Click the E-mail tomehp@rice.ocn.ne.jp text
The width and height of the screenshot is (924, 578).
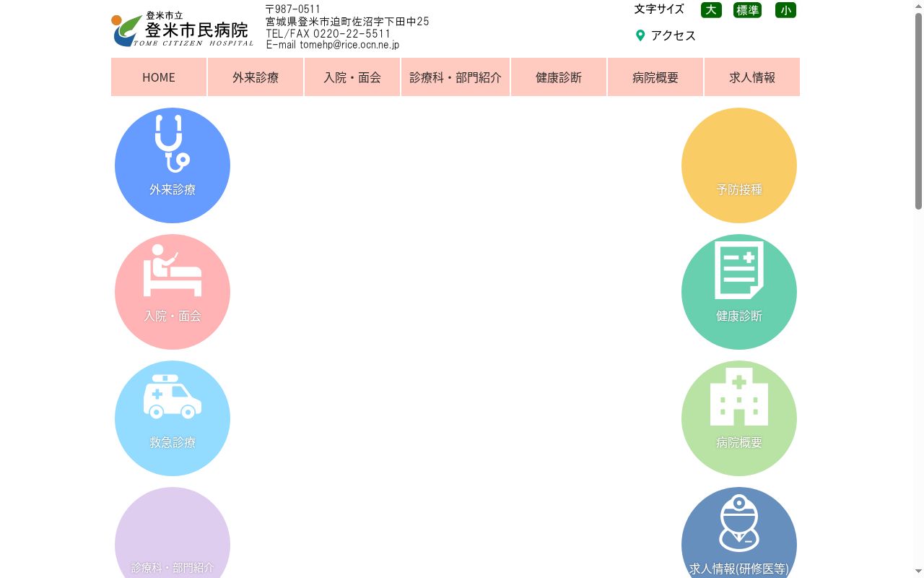(333, 45)
